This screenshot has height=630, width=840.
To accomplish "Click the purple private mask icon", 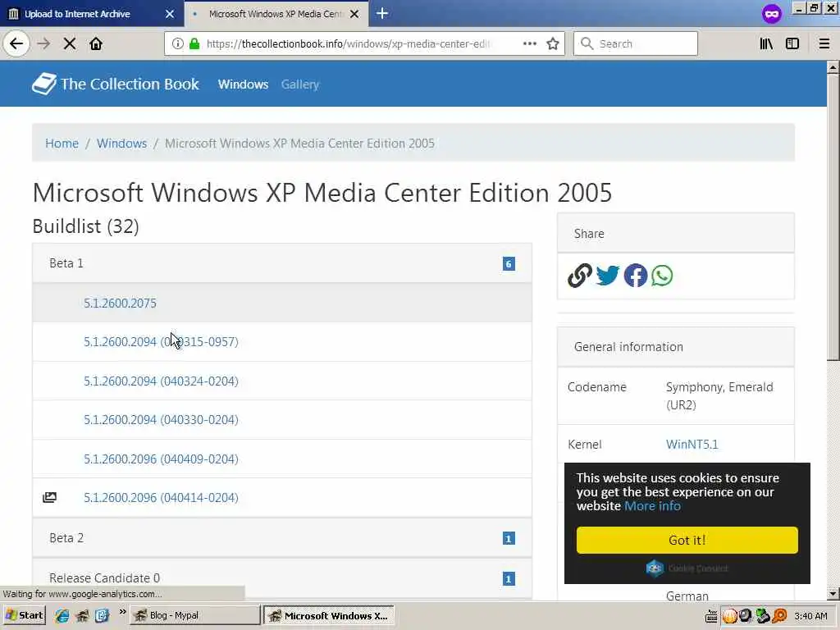I will 771,14.
